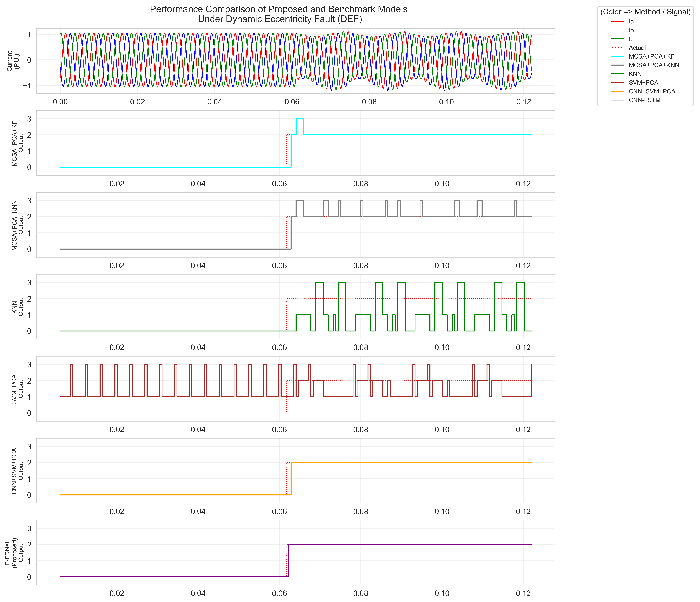The height and width of the screenshot is (602, 700).
Task: Click the legend title Color Method Signal
Action: click(645, 12)
